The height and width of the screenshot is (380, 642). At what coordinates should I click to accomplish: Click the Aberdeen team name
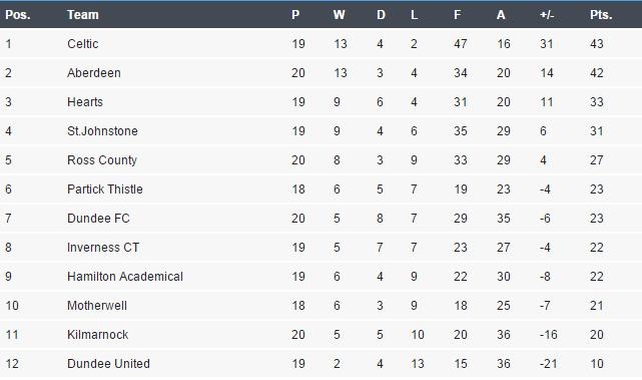pyautogui.click(x=94, y=73)
